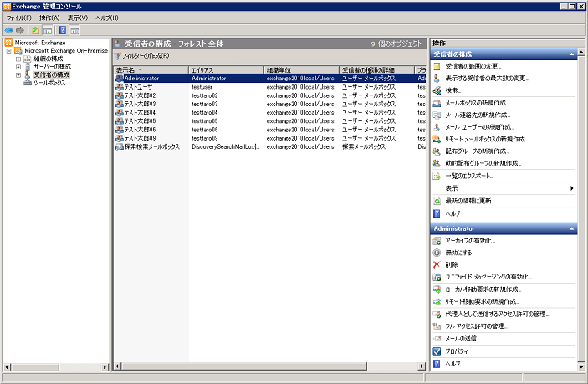Click フィルターの作成 button

pos(142,55)
